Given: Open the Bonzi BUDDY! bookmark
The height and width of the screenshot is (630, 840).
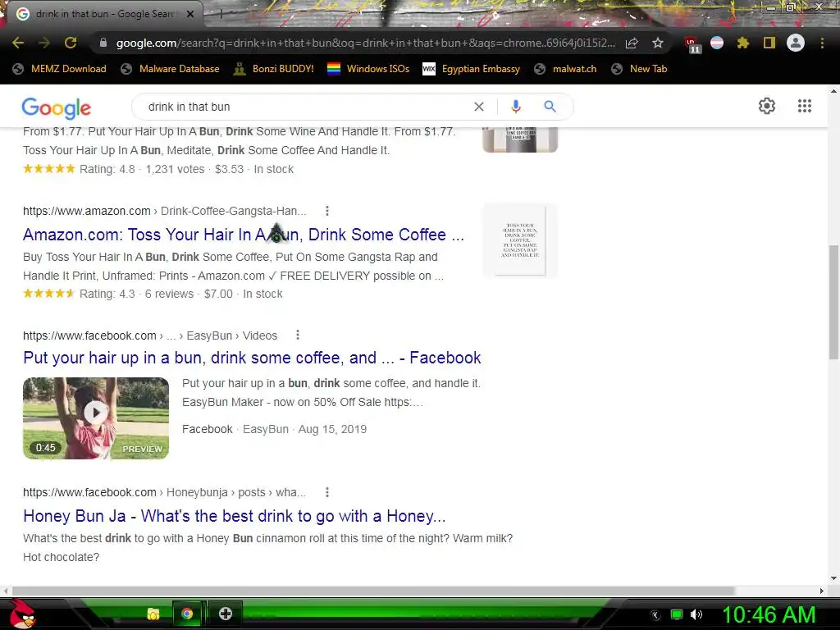Looking at the screenshot, I should tap(274, 69).
